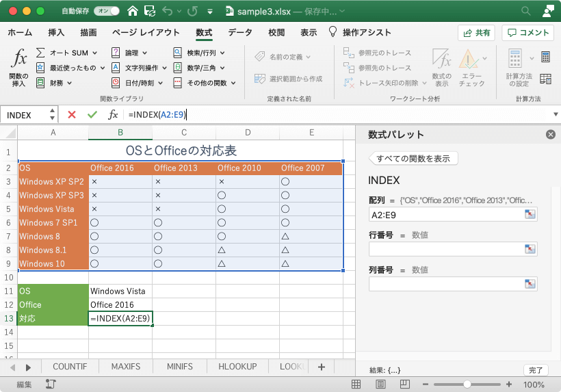The width and height of the screenshot is (561, 392).
Task: Click the 財務 functions icon
Action: click(x=40, y=83)
